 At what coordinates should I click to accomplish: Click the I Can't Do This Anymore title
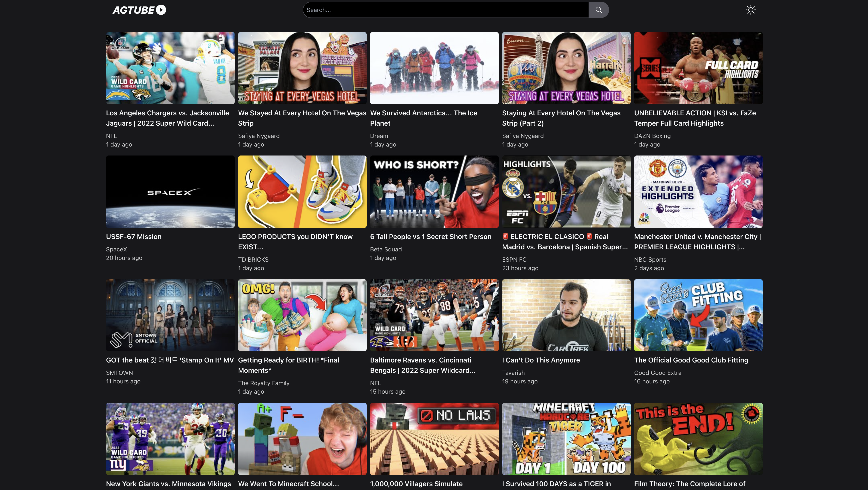coord(541,360)
